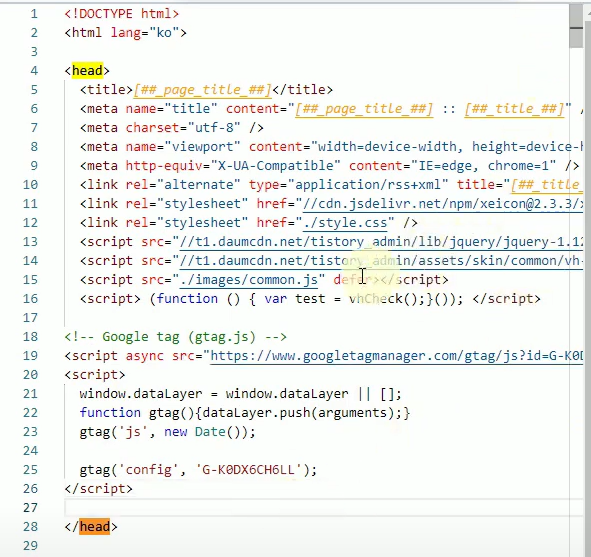Click the DOCTYPE html declaration
Image resolution: width=591 pixels, height=557 pixels.
coord(121,14)
